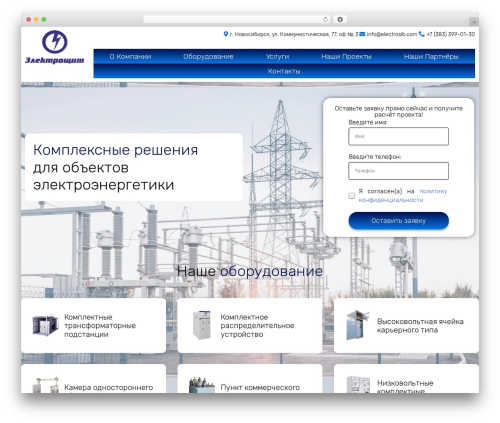Click Введите телефон field label
500x423 pixels.
click(x=375, y=157)
